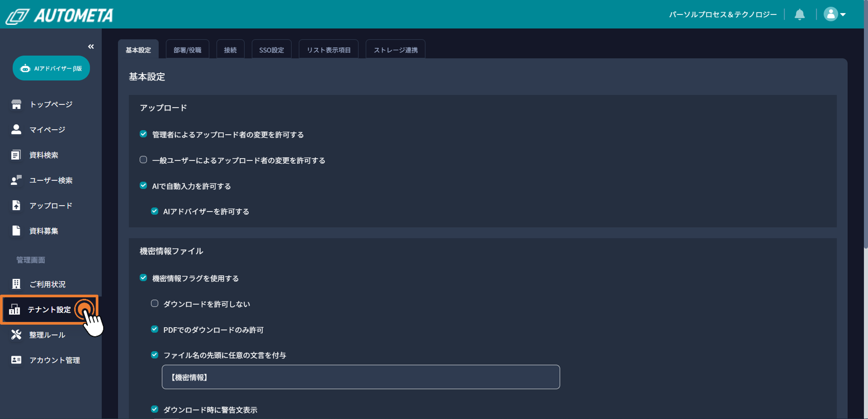Switch to the 部署/役職 tab

click(x=187, y=50)
